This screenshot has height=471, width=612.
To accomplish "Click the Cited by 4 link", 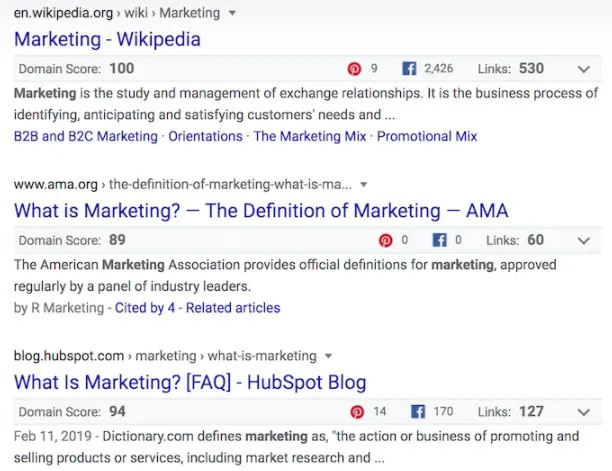I will coord(145,308).
